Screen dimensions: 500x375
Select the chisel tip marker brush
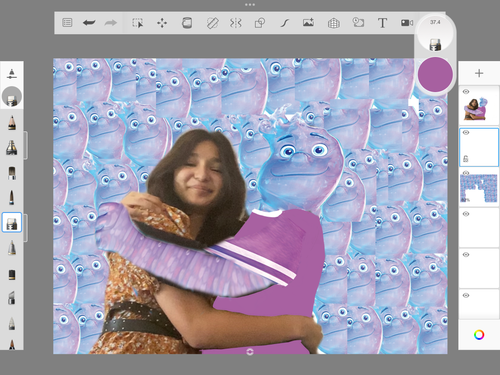pyautogui.click(x=12, y=298)
